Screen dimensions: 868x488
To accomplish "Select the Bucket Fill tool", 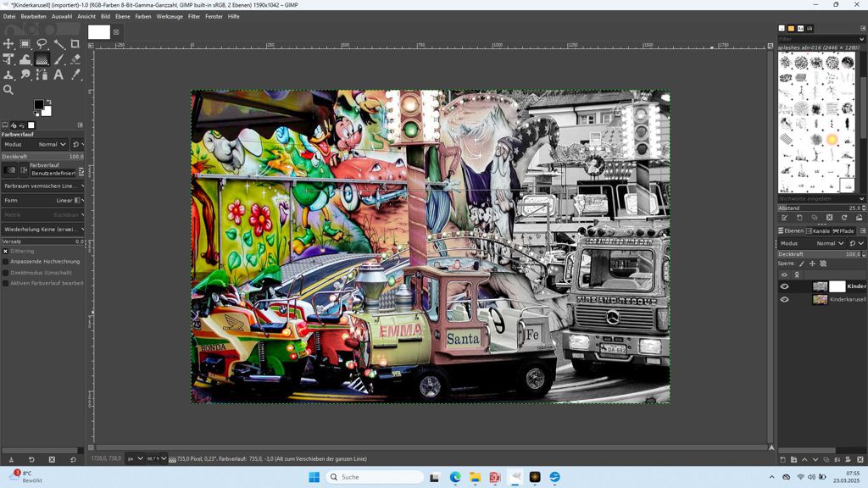I will tap(25, 59).
